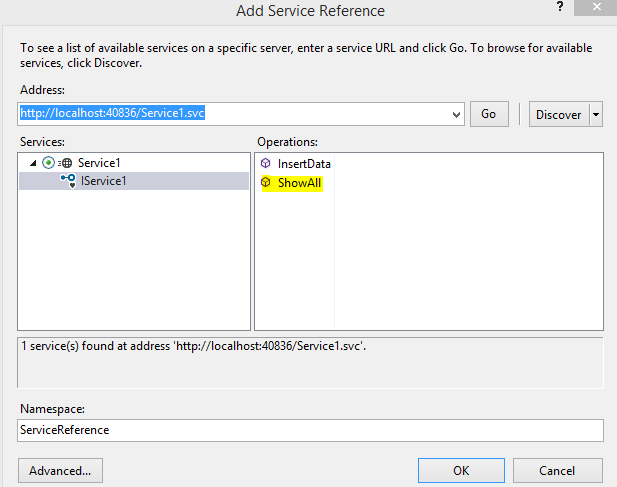Open the Address URL dropdown list
617x487 pixels.
coord(457,114)
